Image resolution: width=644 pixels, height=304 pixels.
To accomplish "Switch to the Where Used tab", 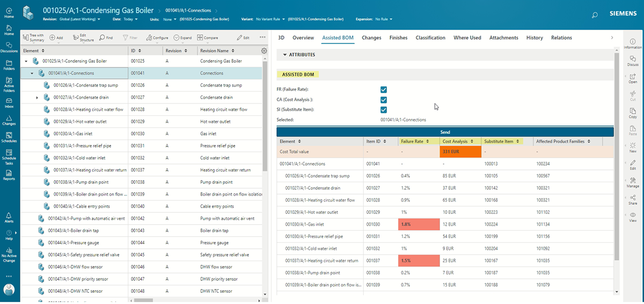I will click(x=467, y=38).
